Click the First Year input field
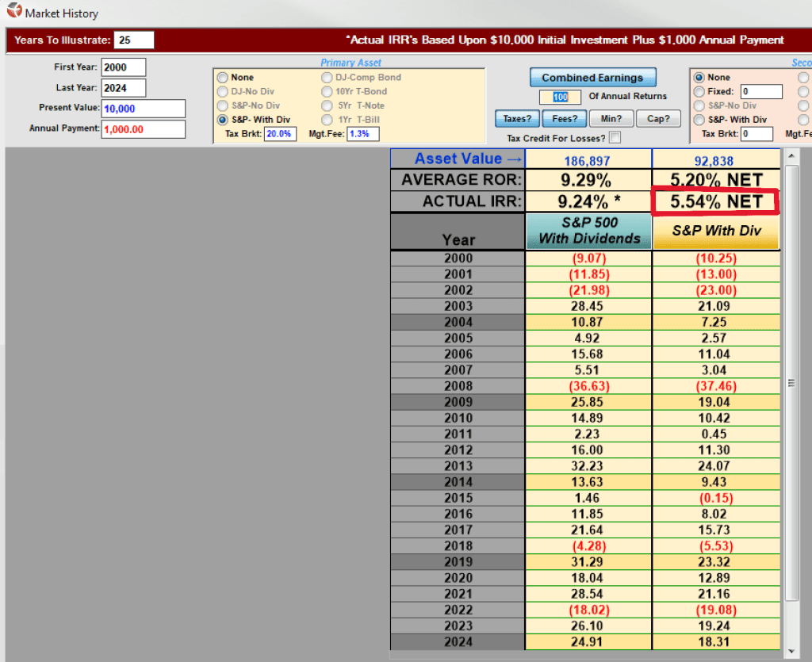The image size is (812, 662). pyautogui.click(x=123, y=67)
